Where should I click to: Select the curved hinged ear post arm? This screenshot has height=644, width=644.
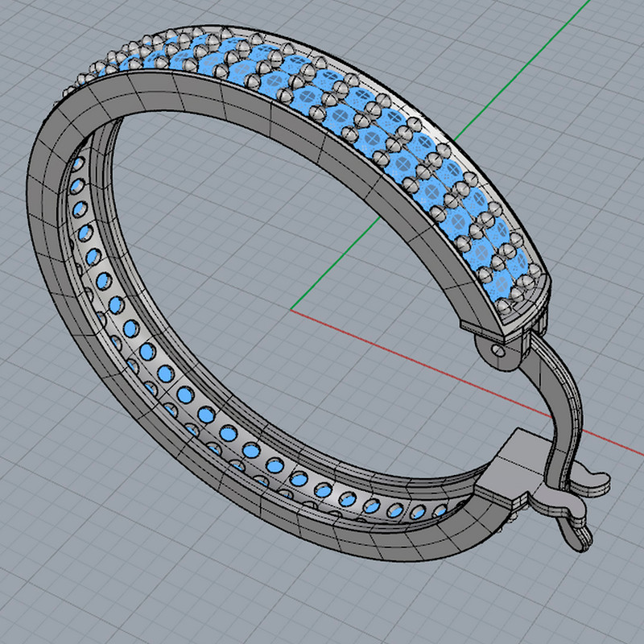(562, 402)
